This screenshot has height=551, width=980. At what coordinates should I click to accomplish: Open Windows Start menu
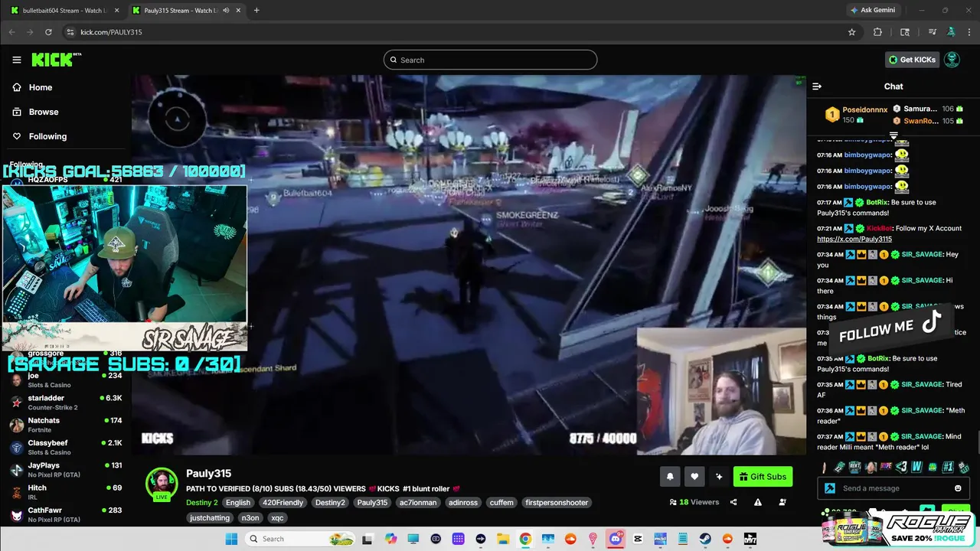point(231,539)
